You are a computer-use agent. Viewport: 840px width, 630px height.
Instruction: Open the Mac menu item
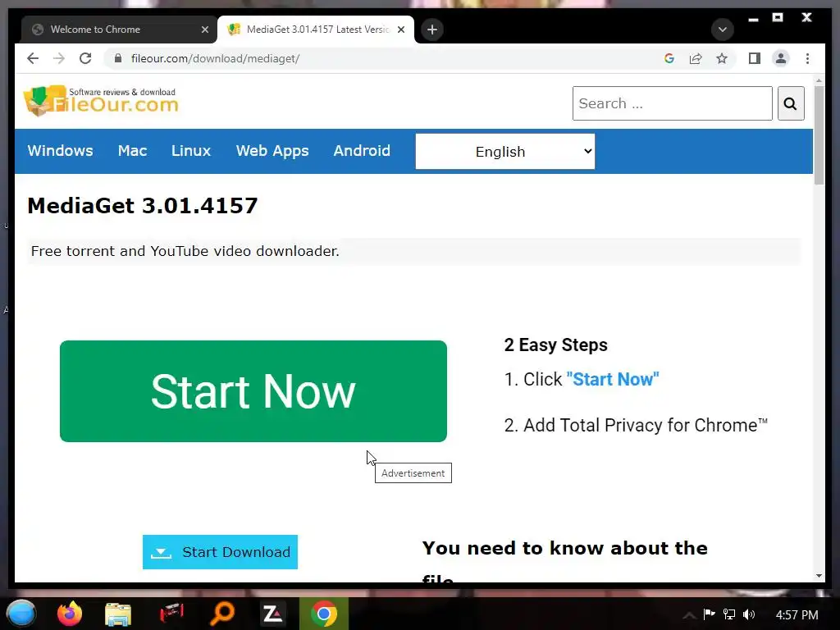[132, 151]
